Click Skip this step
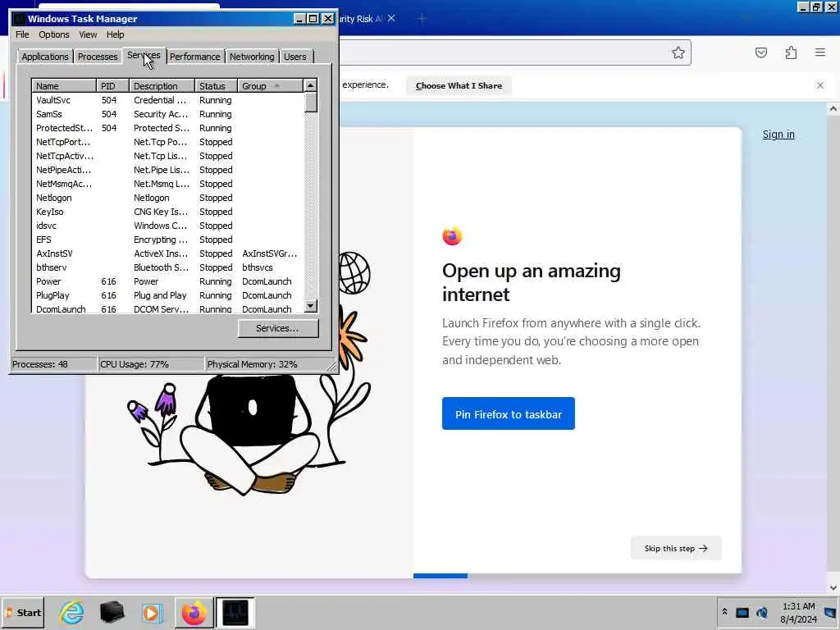The height and width of the screenshot is (630, 840). pos(676,548)
